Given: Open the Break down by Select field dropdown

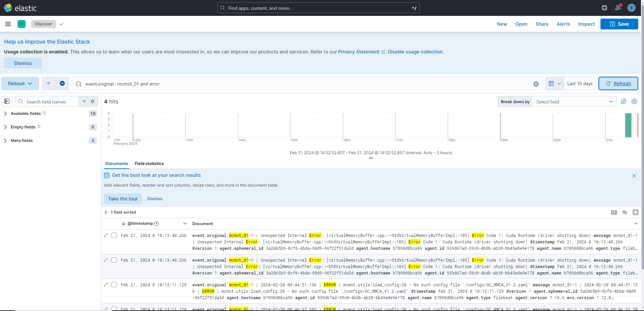Looking at the screenshot, I should pyautogui.click(x=574, y=101).
